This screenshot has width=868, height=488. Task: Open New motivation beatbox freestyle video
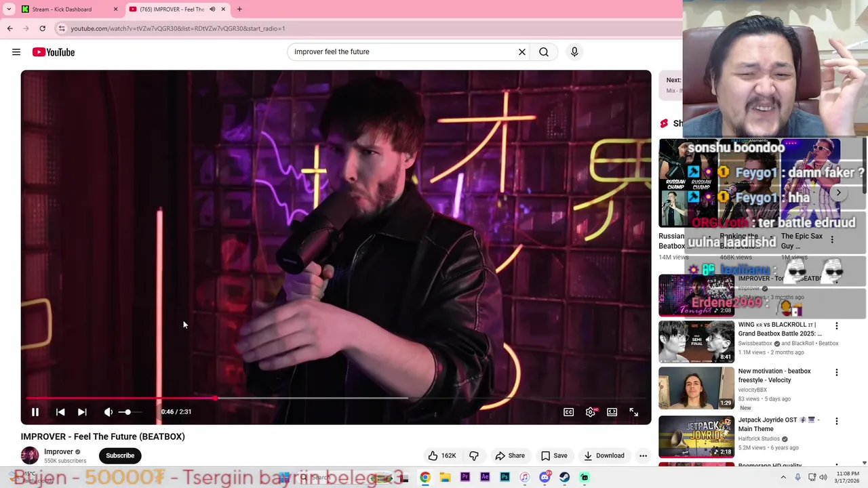pos(696,388)
